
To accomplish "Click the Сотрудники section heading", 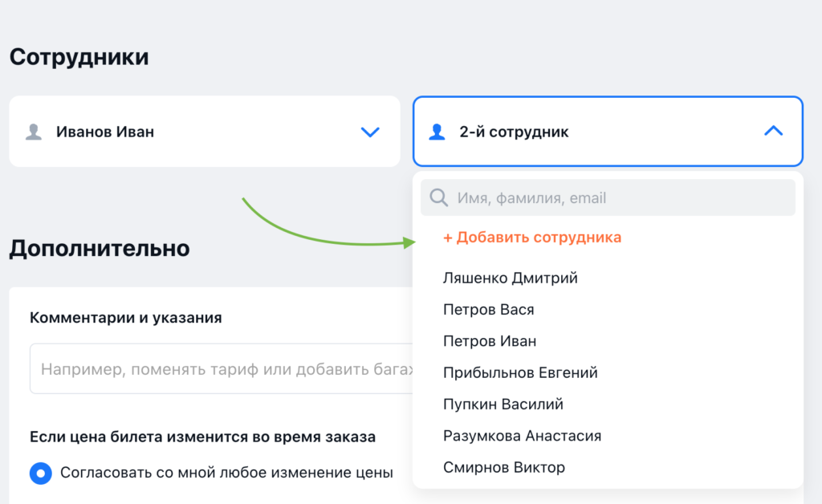I will tap(78, 56).
